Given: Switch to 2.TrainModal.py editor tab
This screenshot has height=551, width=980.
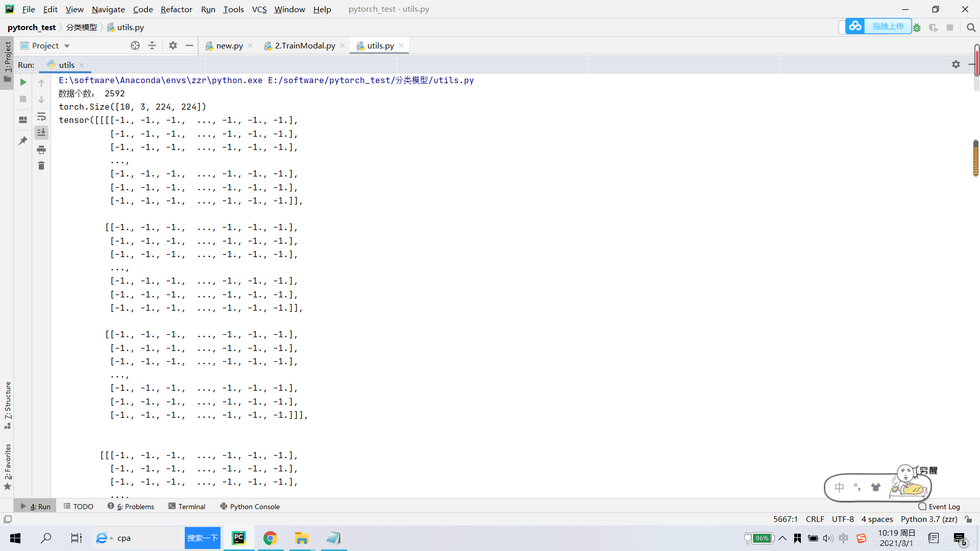Looking at the screenshot, I should 305,45.
